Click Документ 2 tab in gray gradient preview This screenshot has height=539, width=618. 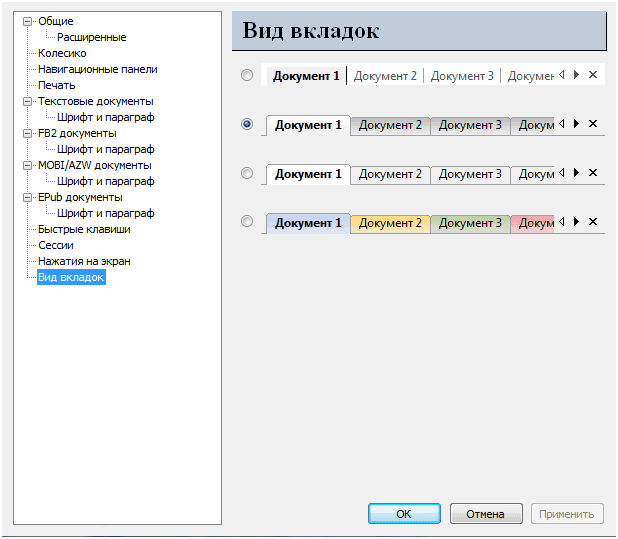(x=390, y=125)
